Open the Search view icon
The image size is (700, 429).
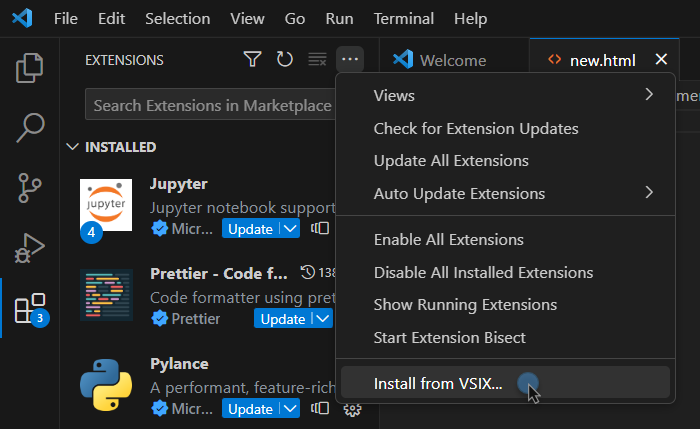tap(30, 128)
